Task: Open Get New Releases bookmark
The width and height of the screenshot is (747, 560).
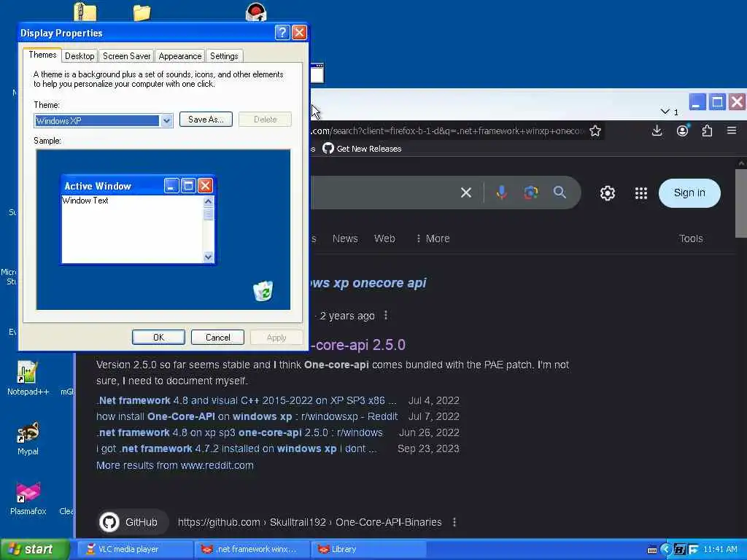Action: 362,149
